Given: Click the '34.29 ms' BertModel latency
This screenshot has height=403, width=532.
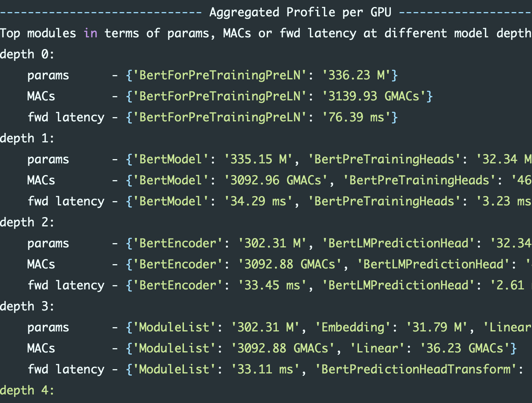Looking at the screenshot, I should (x=258, y=201).
